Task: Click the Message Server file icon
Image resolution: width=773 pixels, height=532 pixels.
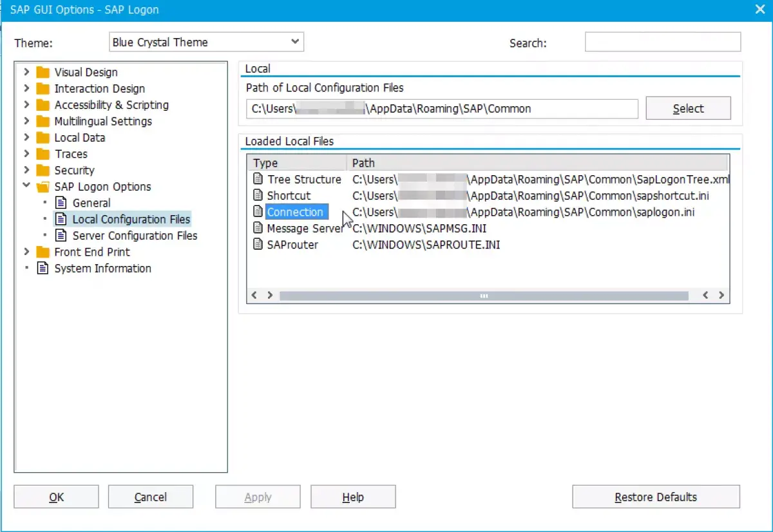Action: point(258,228)
